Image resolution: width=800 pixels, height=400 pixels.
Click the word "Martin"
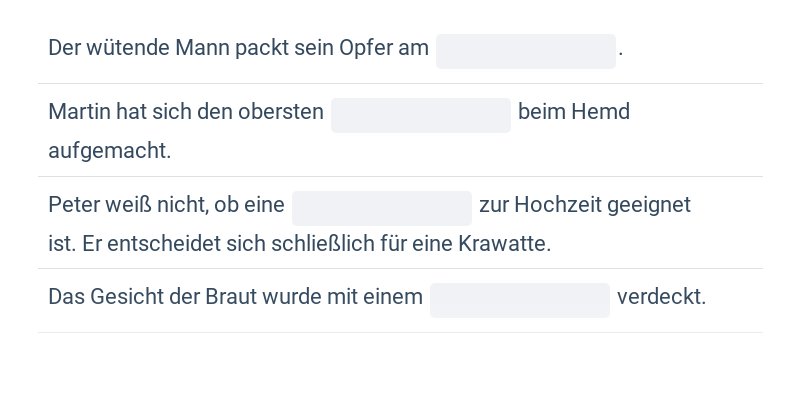[79, 112]
